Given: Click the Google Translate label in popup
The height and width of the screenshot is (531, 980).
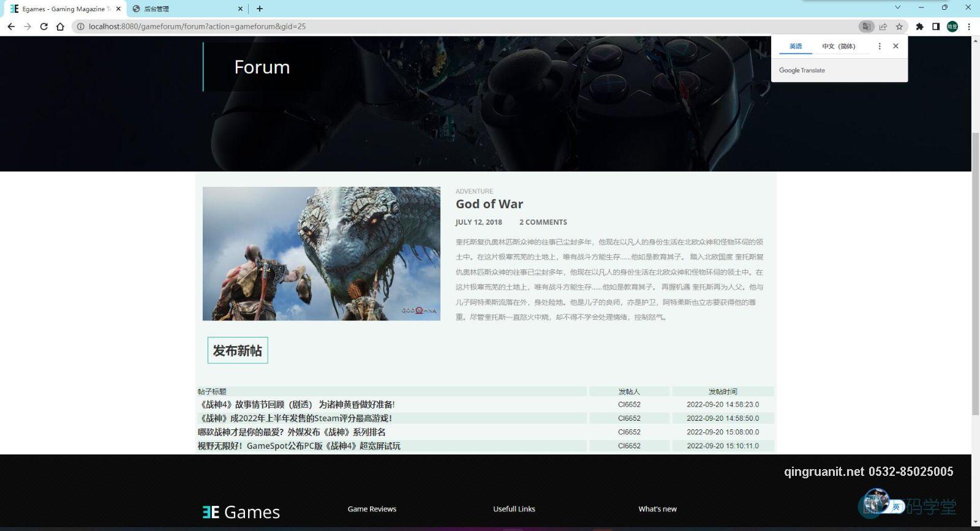Looking at the screenshot, I should point(802,70).
